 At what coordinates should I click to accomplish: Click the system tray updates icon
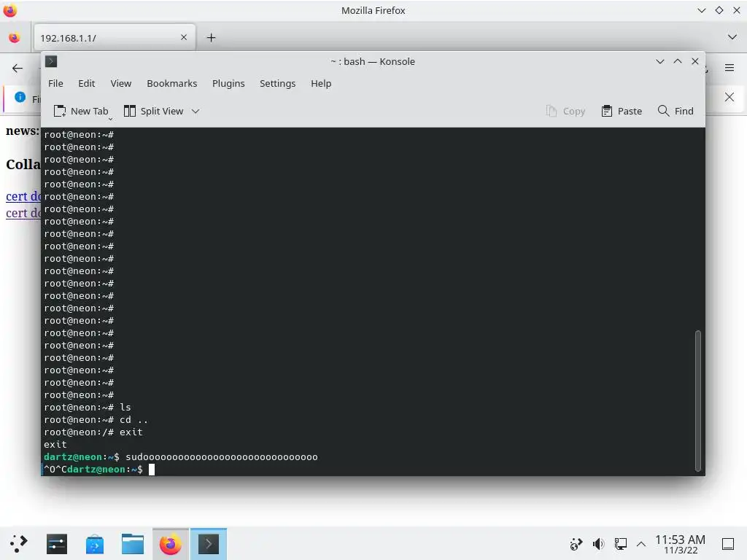click(576, 544)
